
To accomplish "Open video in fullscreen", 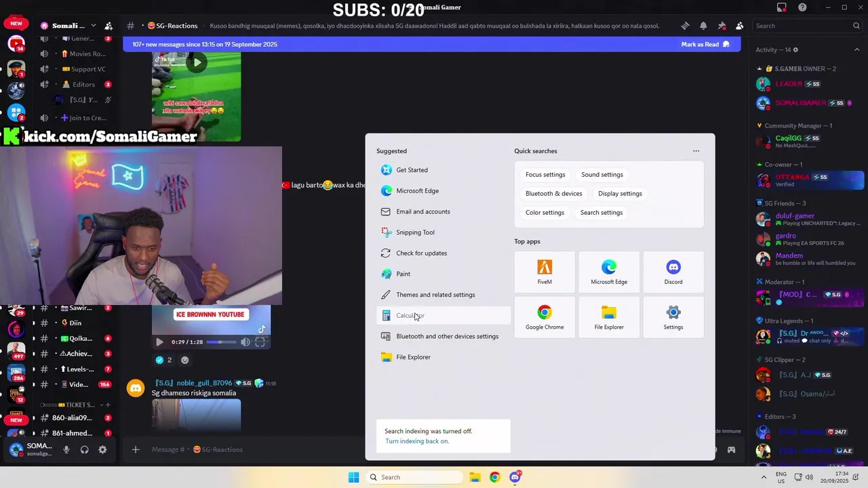I will point(260,342).
